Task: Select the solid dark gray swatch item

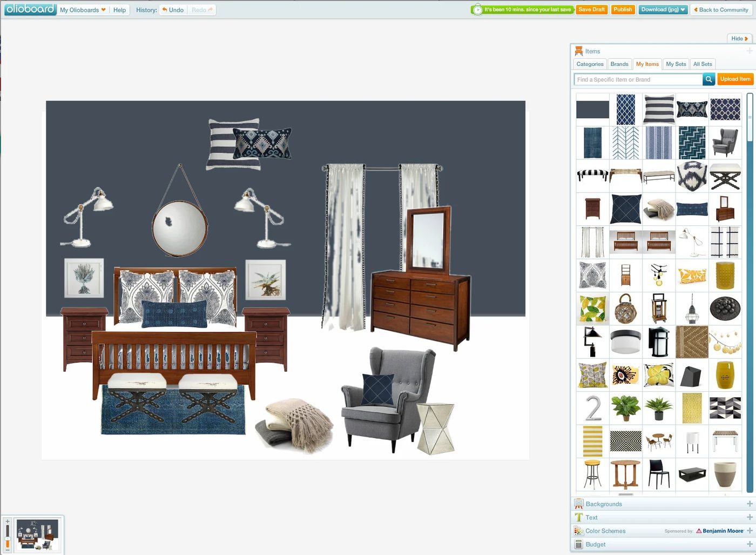Action: [593, 110]
